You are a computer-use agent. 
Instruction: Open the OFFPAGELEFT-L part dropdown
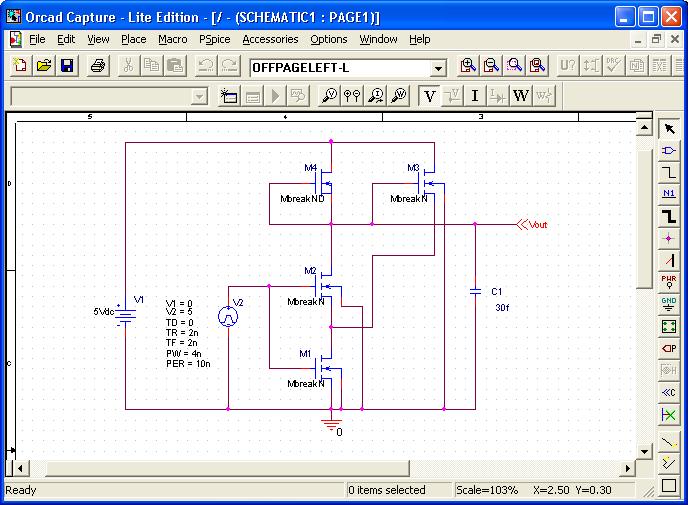437,68
